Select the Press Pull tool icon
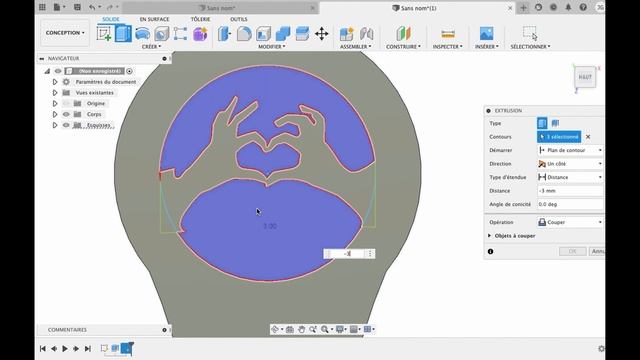This screenshot has width=640, height=360. coord(224,34)
